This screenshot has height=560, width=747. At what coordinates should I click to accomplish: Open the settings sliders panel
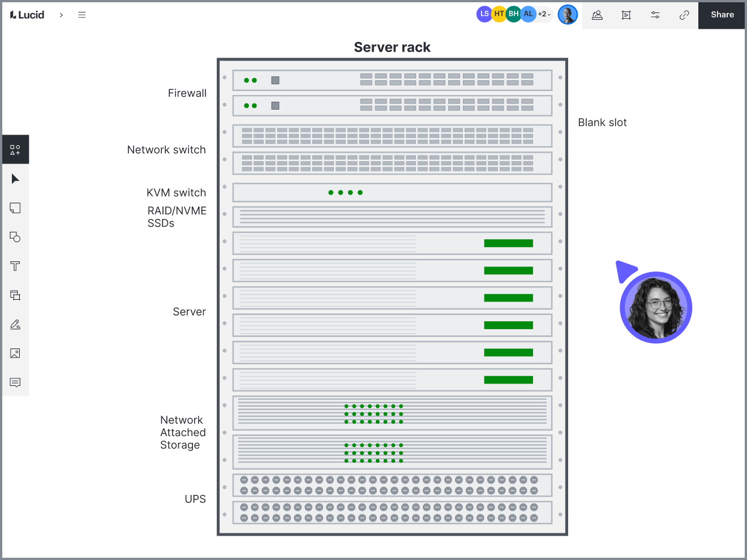click(655, 15)
